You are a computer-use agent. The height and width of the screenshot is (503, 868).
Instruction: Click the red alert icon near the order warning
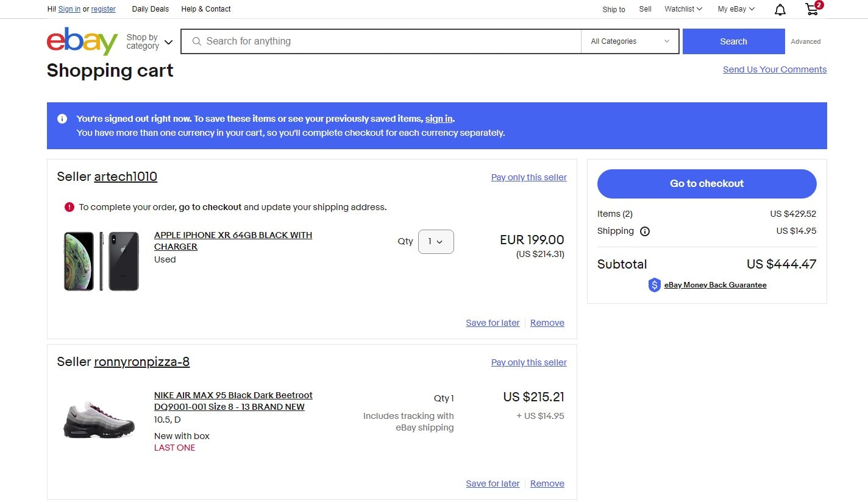point(69,206)
